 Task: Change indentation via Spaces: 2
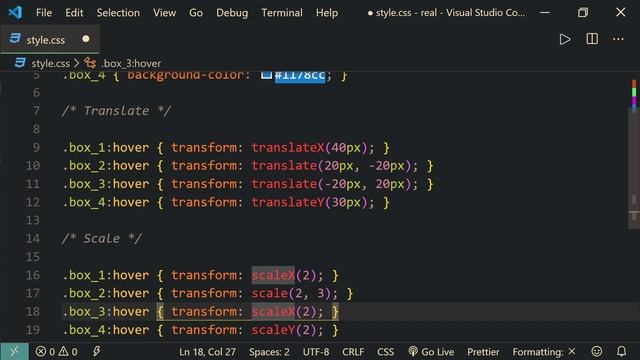point(269,352)
